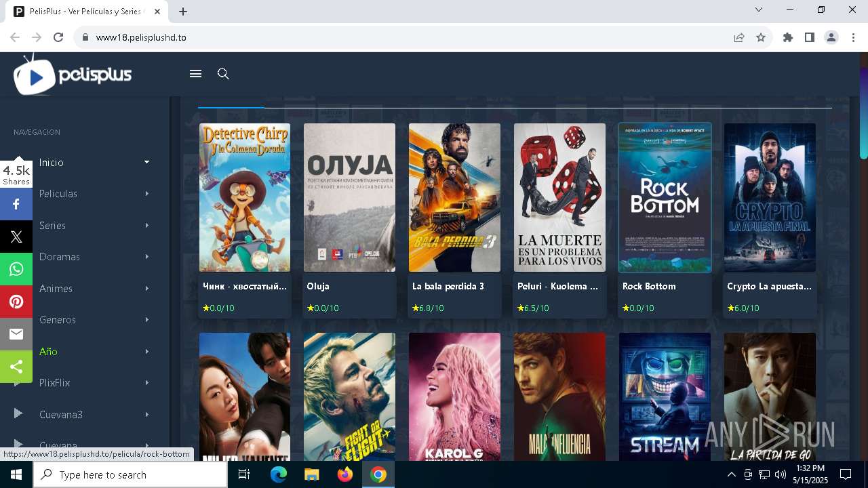Open Crypto La apuesta title link
This screenshot has height=488, width=868.
point(769,286)
